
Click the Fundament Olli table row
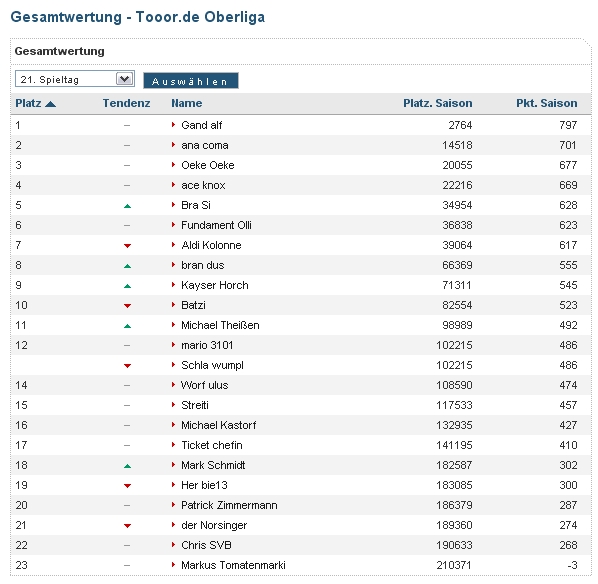[301, 225]
